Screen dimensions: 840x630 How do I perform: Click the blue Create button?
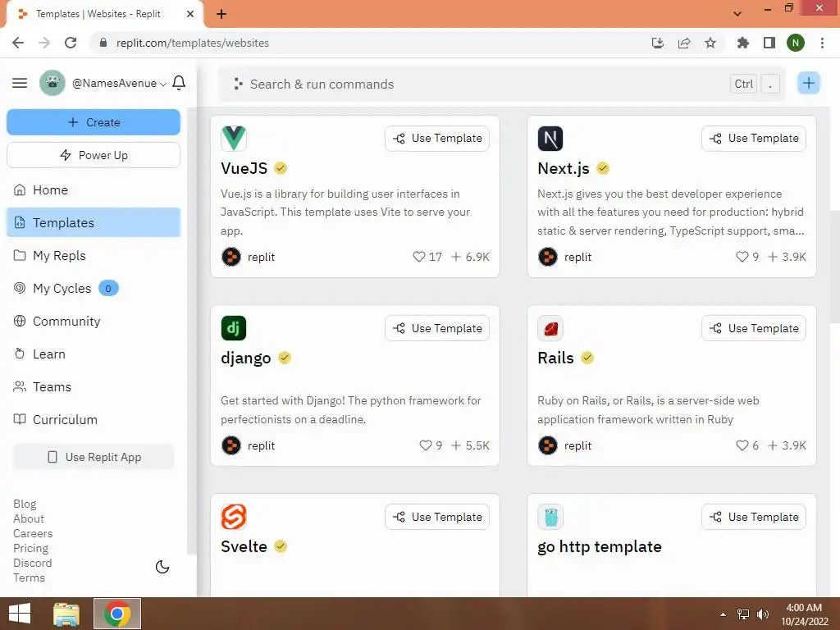tap(94, 122)
